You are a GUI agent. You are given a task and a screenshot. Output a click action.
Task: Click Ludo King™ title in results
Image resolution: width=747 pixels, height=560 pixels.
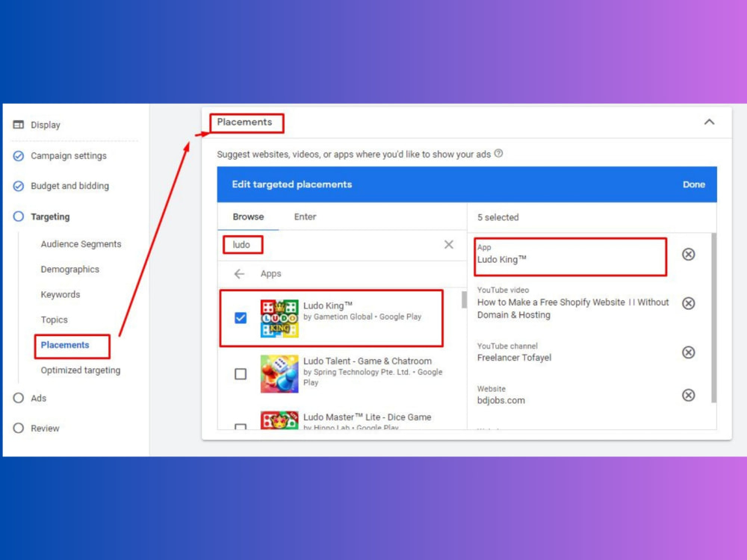(x=328, y=305)
